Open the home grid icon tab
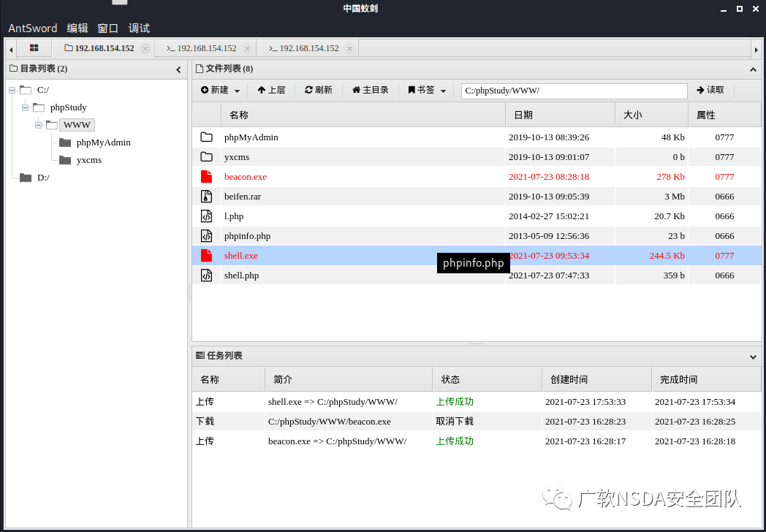This screenshot has width=766, height=532. coord(34,48)
